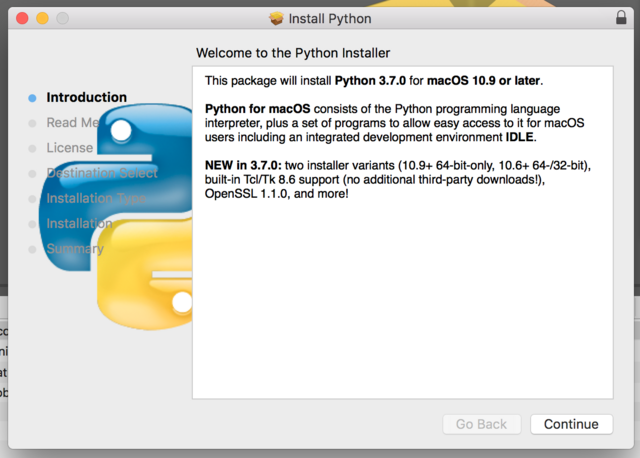Screen dimensions: 640x458
Task: Close the Install Python window
Action: 22,18
